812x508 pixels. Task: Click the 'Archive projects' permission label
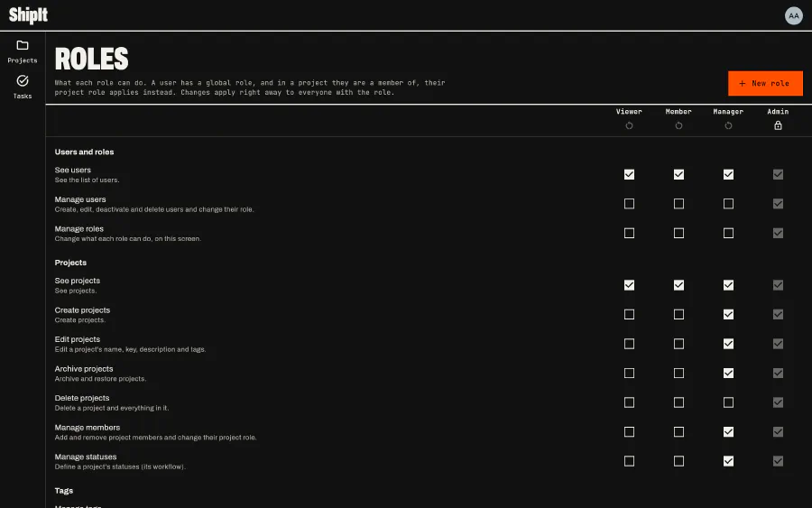pyautogui.click(x=84, y=369)
